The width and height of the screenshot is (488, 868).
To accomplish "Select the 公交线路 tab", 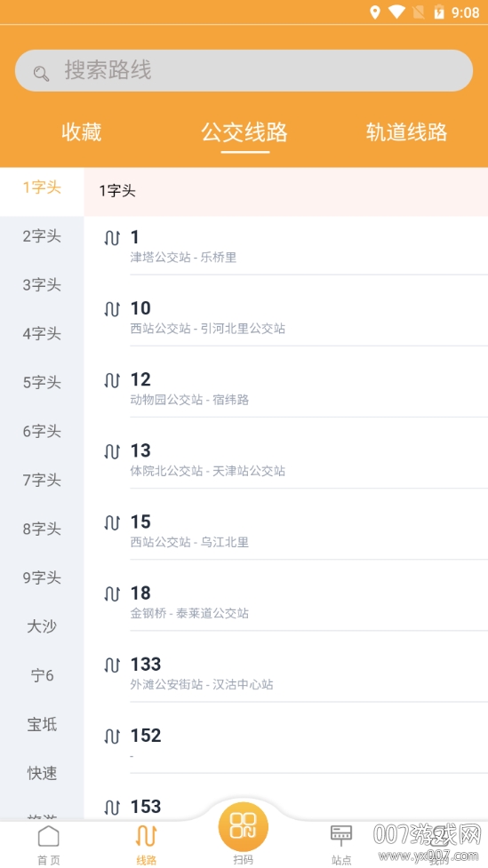I will click(244, 132).
